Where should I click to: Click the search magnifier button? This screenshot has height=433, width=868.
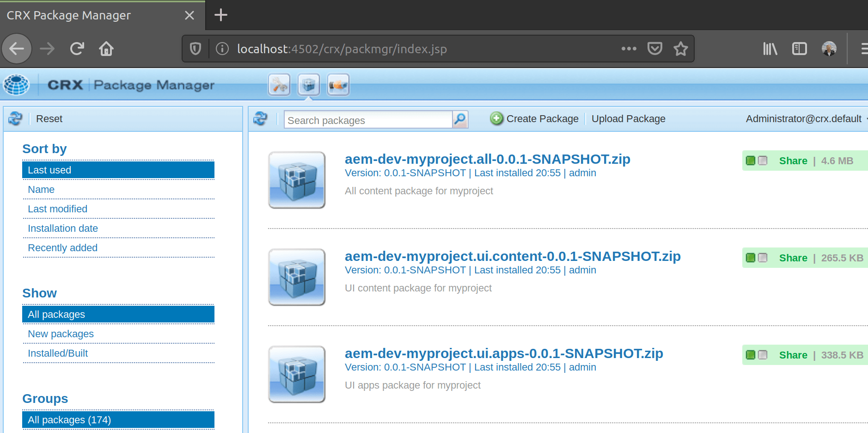click(460, 119)
